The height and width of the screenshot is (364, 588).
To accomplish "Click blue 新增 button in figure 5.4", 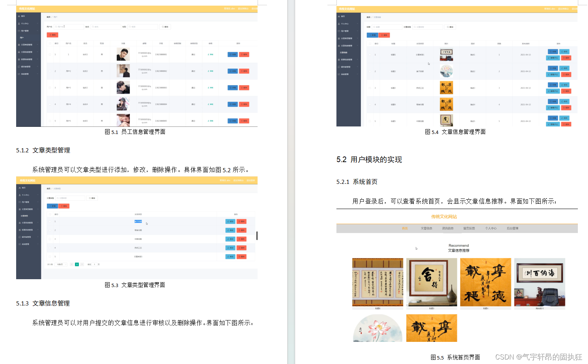I will coord(372,35).
